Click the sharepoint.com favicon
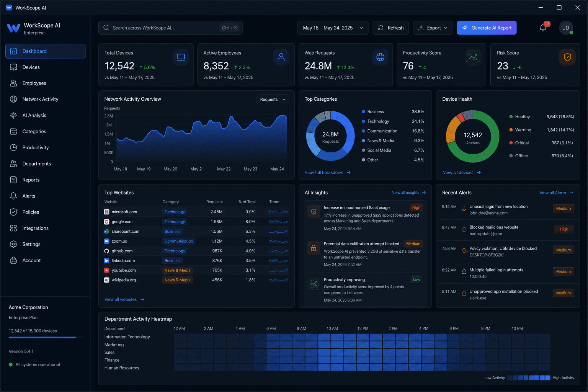 [x=107, y=232]
